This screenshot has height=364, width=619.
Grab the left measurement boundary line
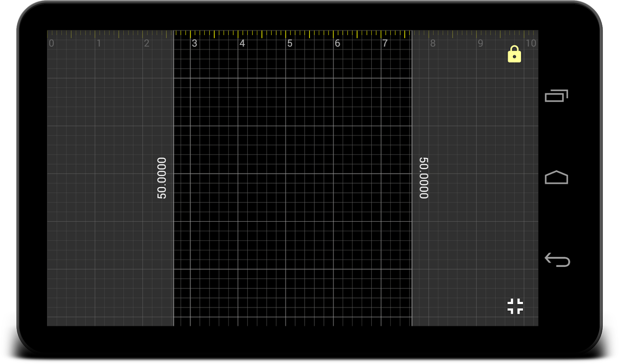(x=174, y=178)
